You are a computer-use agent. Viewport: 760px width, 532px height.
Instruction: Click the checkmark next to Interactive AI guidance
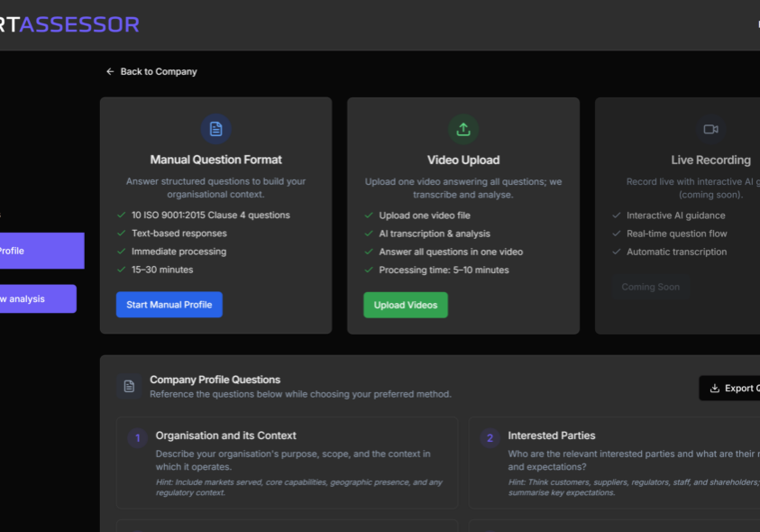[617, 216]
